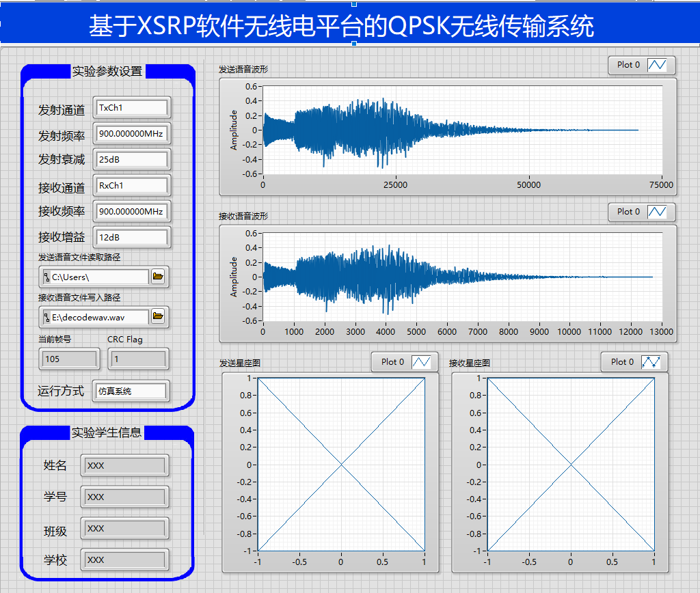
Task: Click folder browse icon for send voice file path
Action: 159,277
